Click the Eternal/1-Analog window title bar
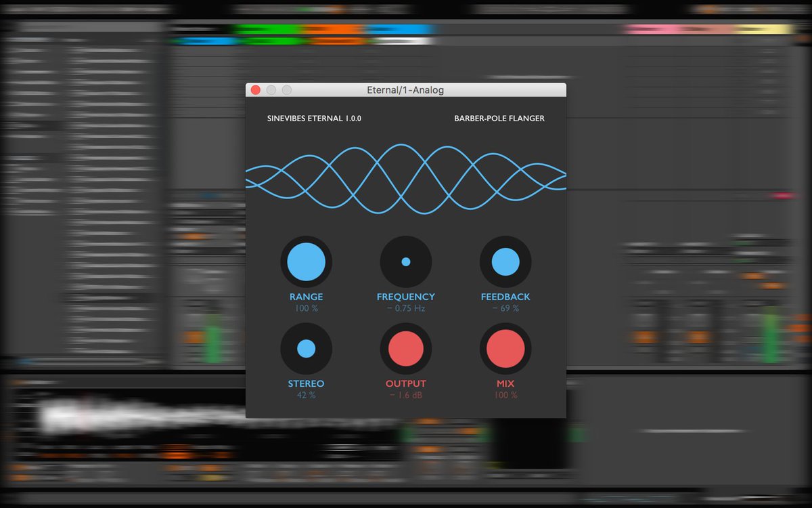Viewport: 812px width, 508px height. (x=406, y=90)
